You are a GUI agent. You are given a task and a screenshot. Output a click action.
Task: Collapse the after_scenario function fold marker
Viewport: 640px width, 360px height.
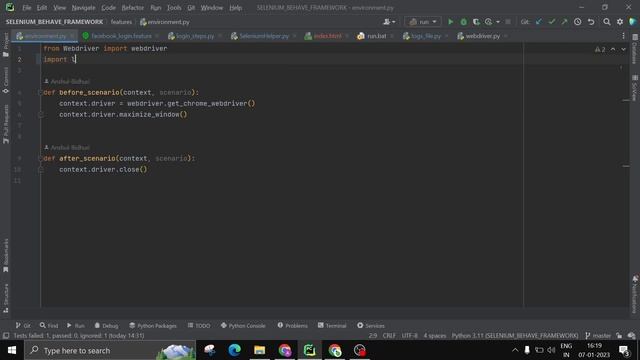click(40, 158)
